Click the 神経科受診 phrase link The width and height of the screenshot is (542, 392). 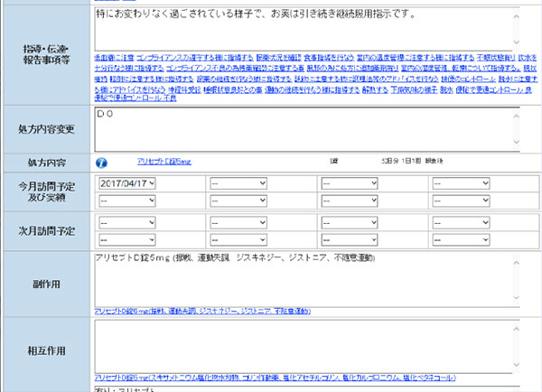(184, 89)
